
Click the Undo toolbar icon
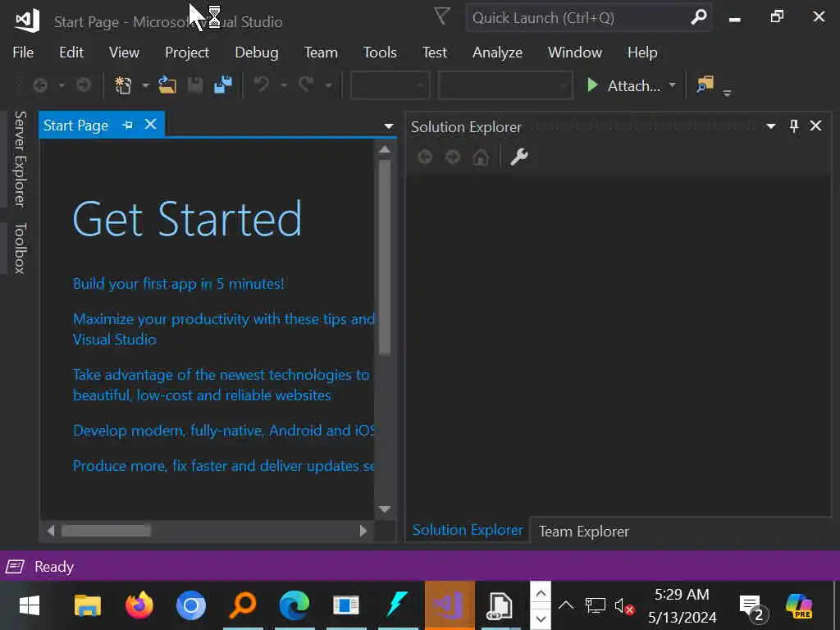point(262,84)
